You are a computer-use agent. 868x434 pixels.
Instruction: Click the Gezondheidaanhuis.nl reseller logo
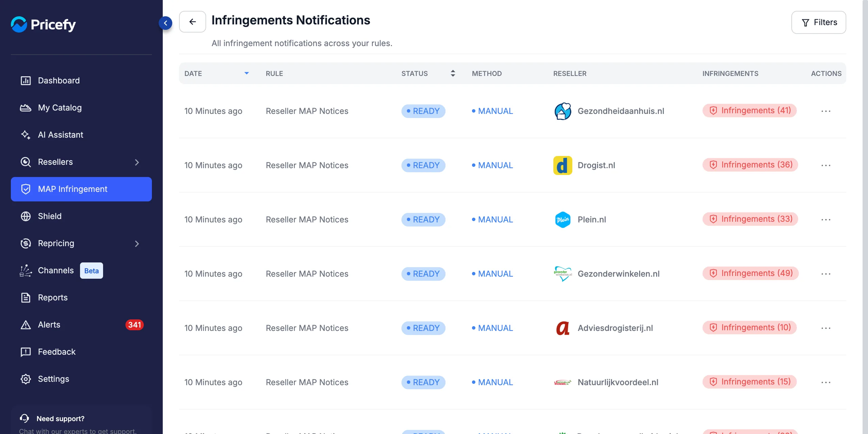tap(563, 111)
